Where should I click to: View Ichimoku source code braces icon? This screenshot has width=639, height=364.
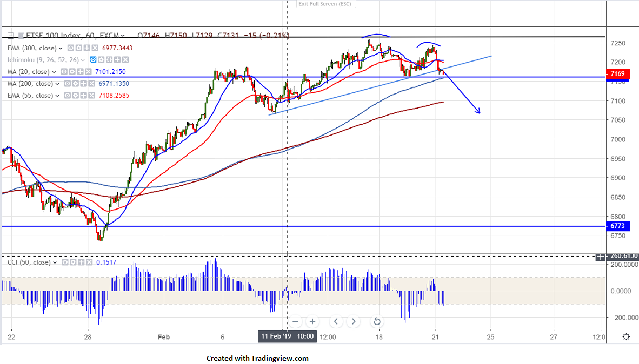pos(109,60)
